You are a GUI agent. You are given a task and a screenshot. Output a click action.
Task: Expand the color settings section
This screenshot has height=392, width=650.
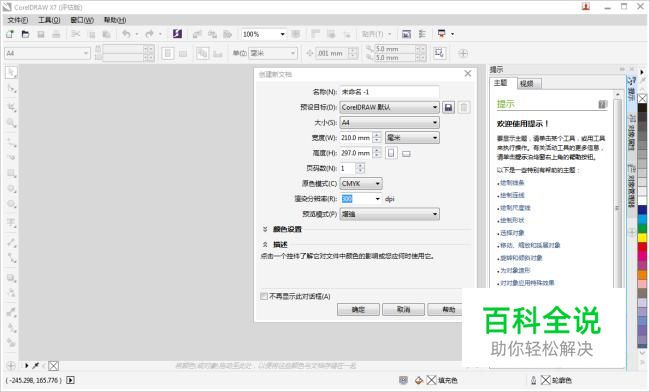point(265,229)
